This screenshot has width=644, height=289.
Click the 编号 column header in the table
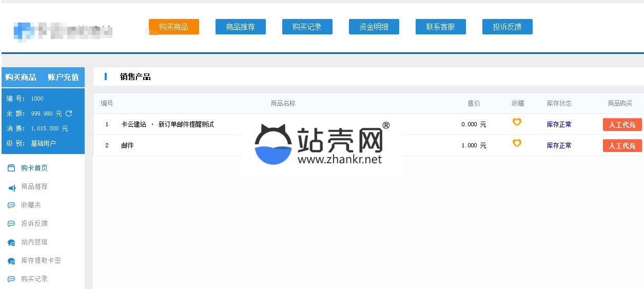pos(107,103)
